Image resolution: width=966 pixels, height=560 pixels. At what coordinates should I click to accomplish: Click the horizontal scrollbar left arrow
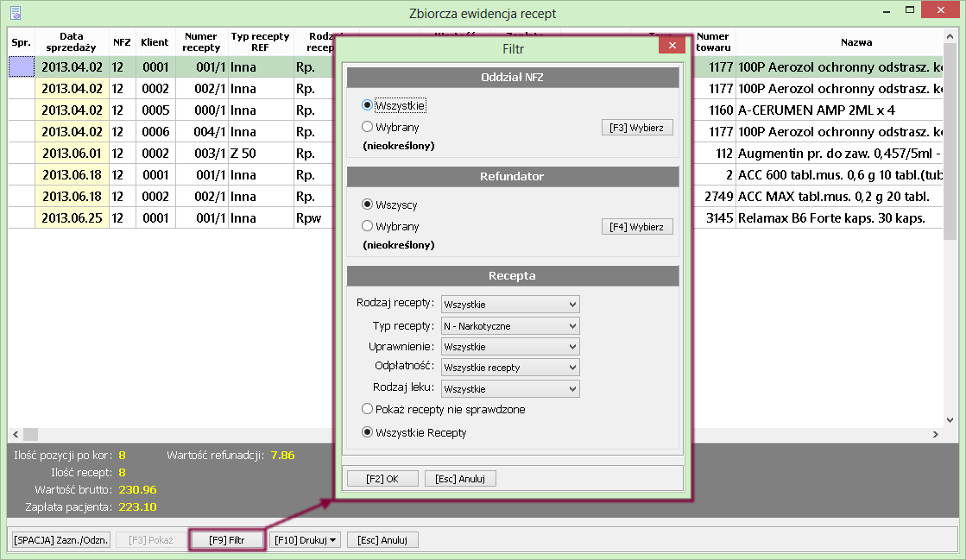[16, 434]
